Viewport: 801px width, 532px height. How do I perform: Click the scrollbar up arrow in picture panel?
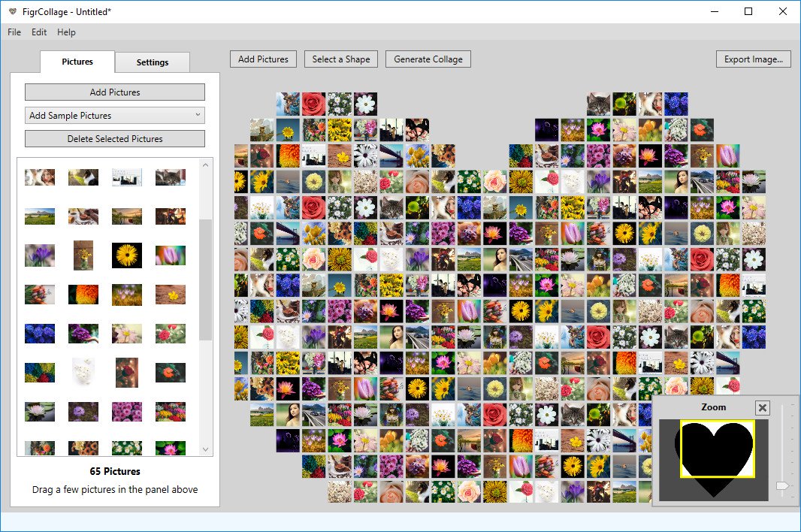205,164
